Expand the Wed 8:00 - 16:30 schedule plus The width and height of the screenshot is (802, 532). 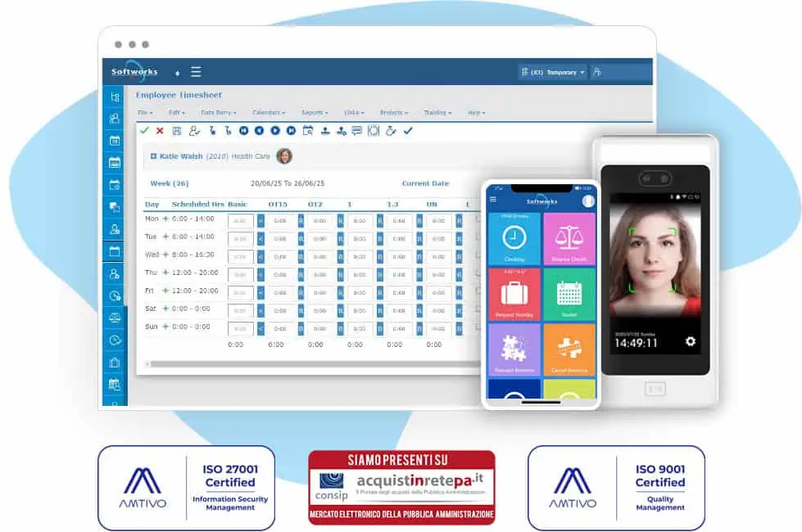coord(165,255)
